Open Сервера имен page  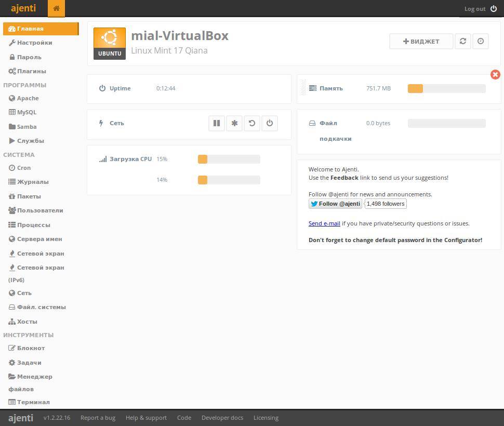[35, 239]
